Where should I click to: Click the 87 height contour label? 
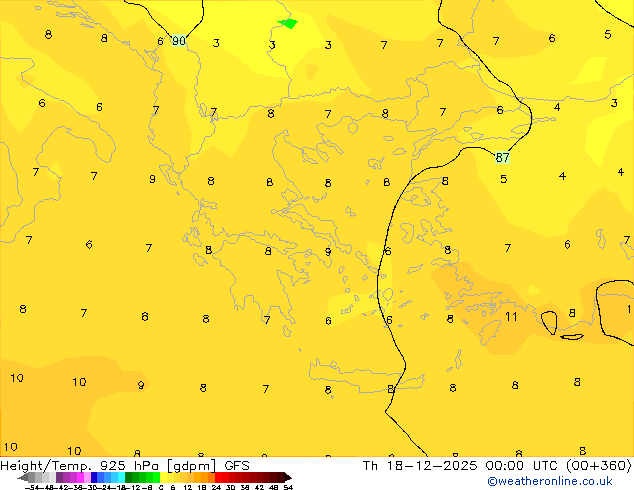(x=502, y=157)
